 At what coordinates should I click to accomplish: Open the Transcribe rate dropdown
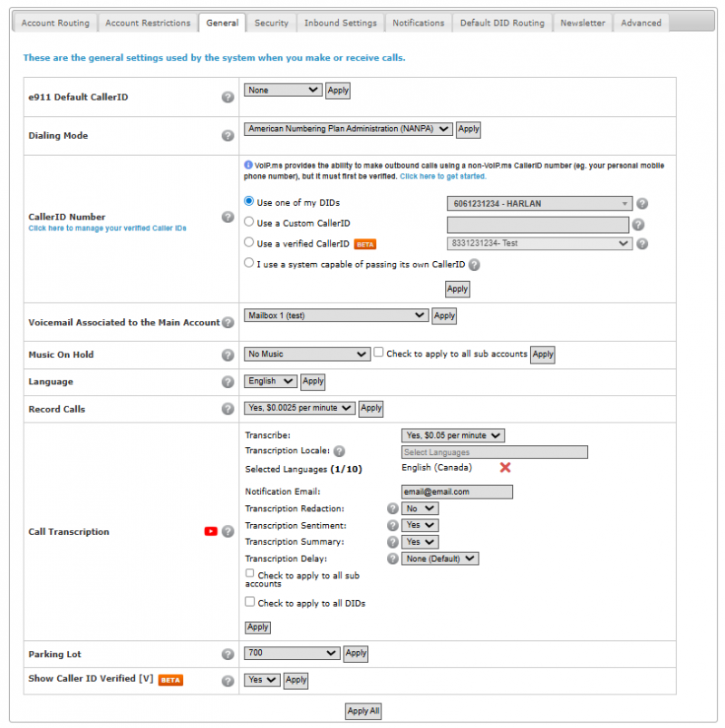pyautogui.click(x=453, y=435)
